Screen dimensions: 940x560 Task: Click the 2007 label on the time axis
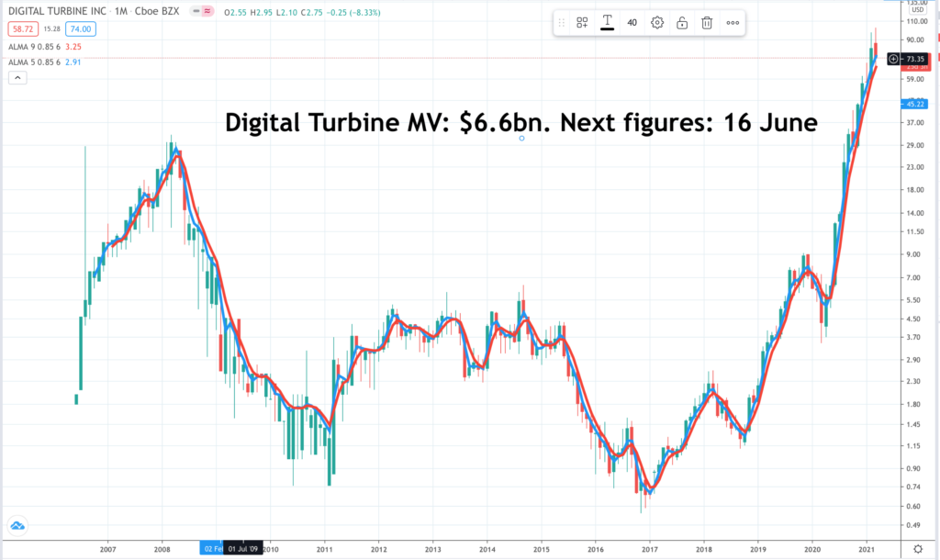click(x=108, y=549)
